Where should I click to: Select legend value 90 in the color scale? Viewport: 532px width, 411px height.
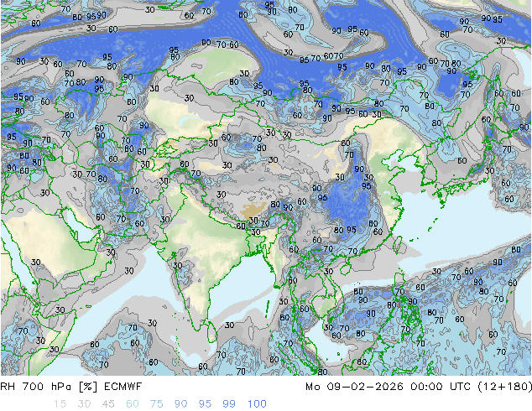tap(180, 404)
